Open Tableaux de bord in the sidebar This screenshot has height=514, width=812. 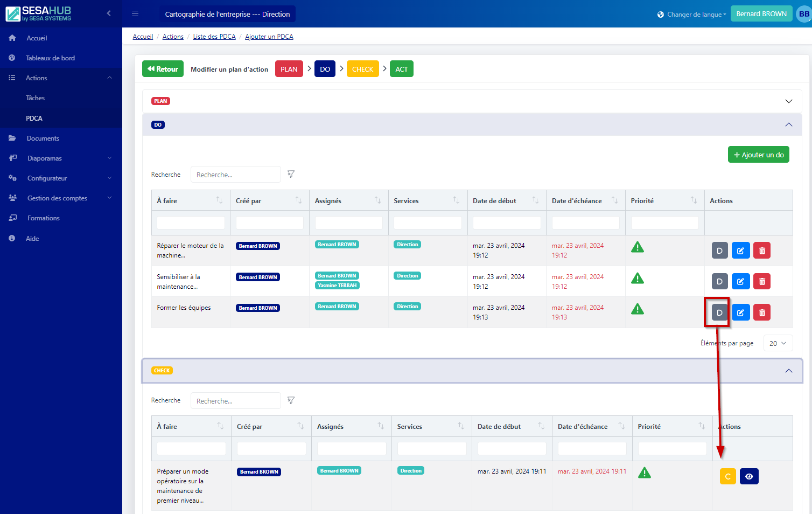point(50,58)
